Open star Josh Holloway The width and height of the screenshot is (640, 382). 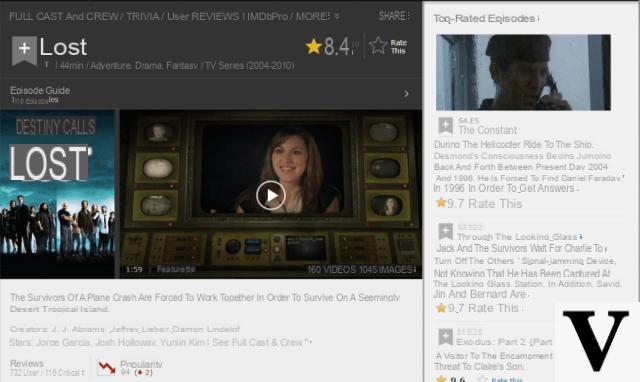pyautogui.click(x=125, y=342)
